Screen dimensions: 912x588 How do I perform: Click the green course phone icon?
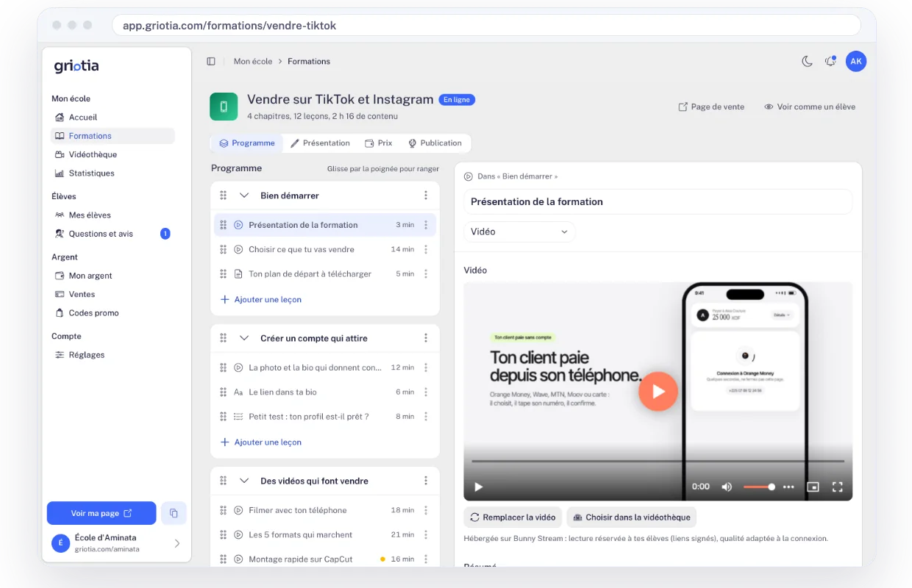coord(224,107)
